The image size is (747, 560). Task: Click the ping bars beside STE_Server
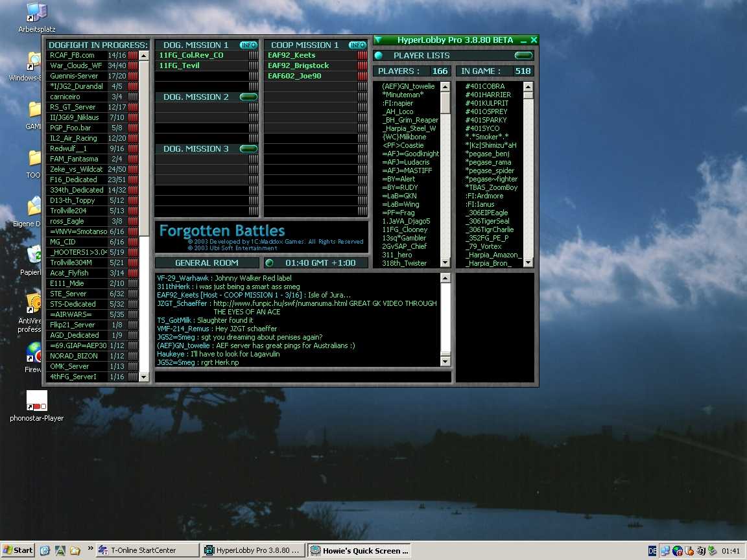[133, 294]
